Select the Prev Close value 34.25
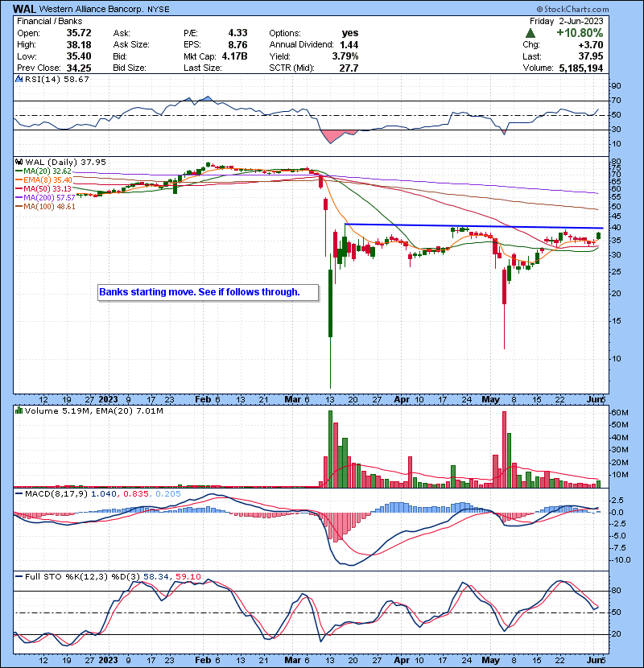Screen dimensions: 644x668 (x=79, y=68)
